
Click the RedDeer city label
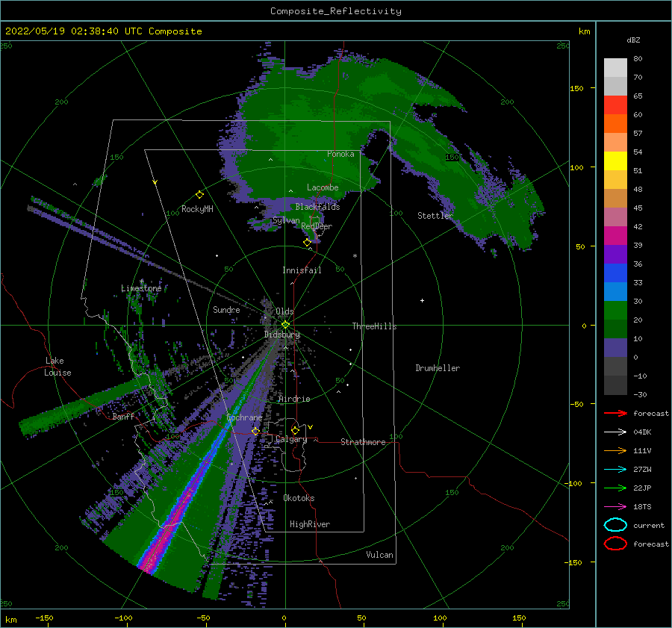[x=317, y=226]
